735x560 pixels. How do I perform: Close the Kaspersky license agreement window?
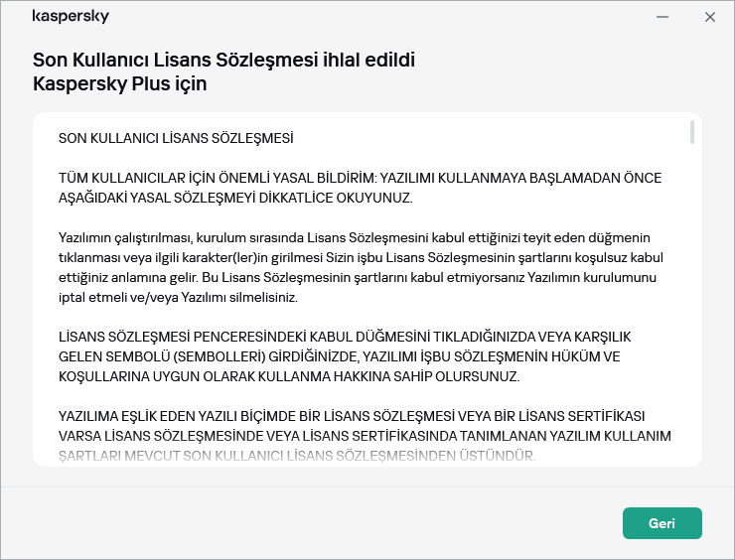[709, 17]
